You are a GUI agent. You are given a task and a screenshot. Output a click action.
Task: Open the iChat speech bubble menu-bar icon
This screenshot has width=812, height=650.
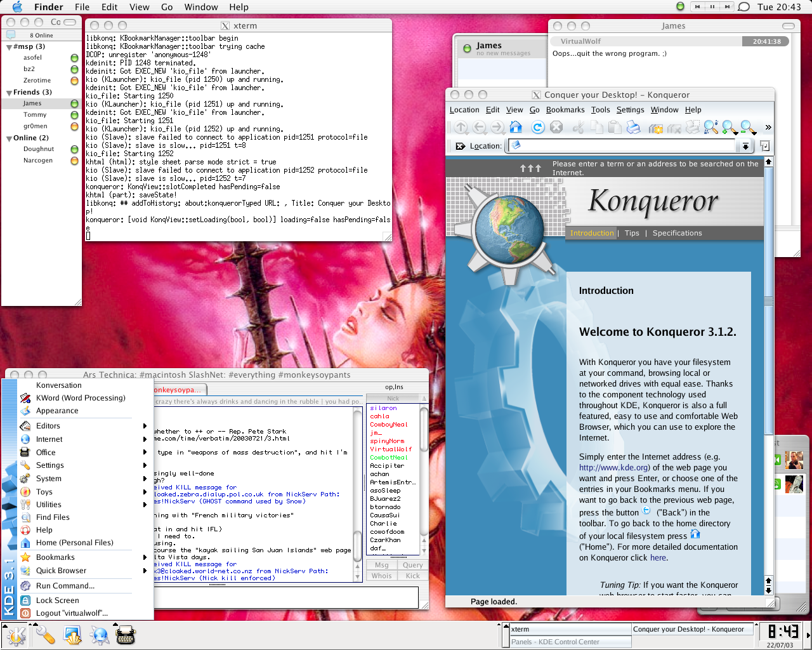point(745,7)
